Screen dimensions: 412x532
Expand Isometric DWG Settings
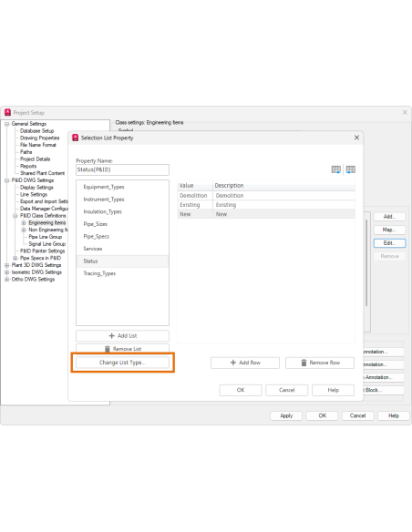click(x=6, y=272)
